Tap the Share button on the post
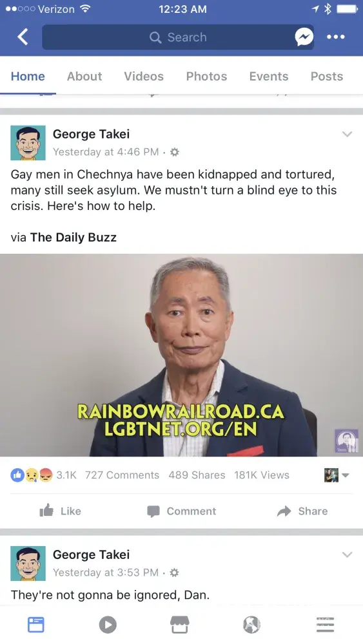 pos(302,511)
